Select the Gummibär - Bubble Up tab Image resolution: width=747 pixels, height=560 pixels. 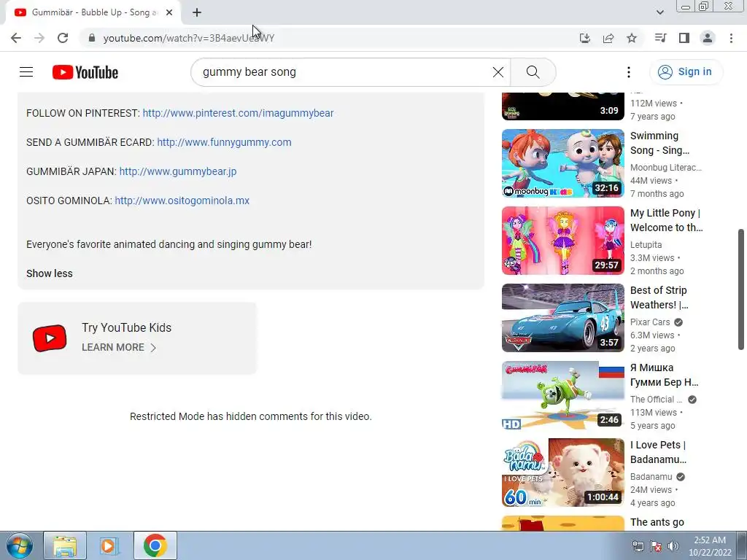pos(94,12)
